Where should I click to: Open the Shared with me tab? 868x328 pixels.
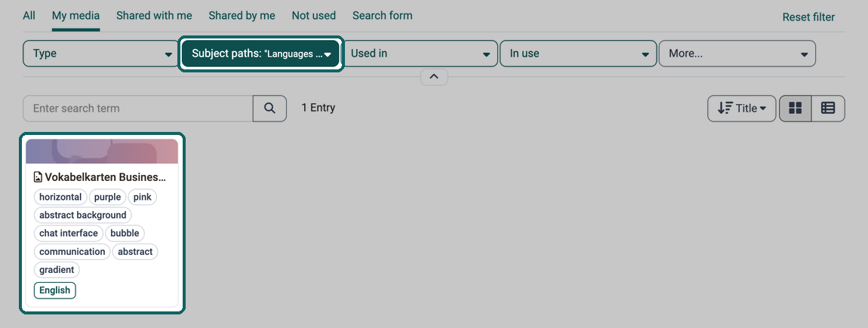(x=154, y=16)
